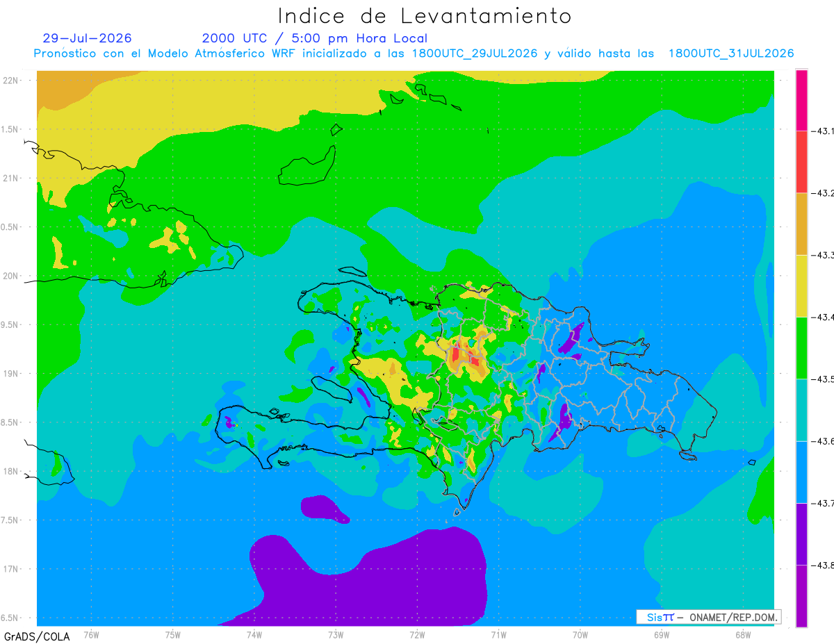Click the latitude label '20N'

click(11, 276)
